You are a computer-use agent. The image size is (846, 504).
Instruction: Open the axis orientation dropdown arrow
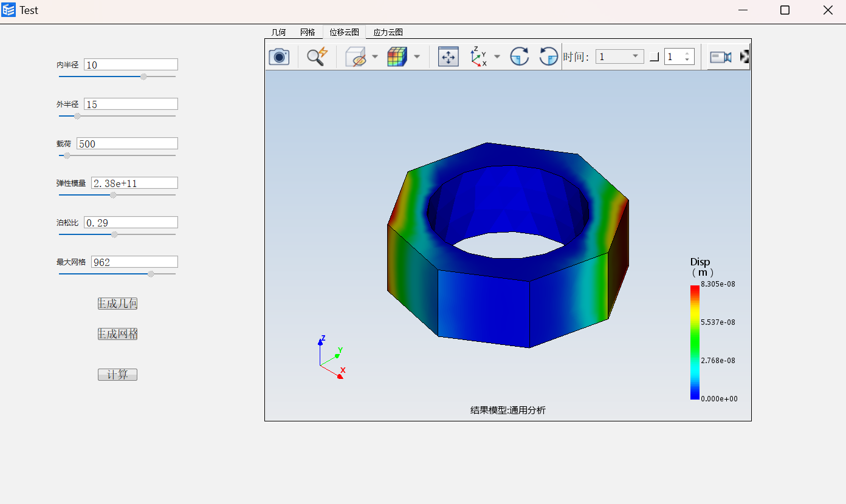click(497, 56)
